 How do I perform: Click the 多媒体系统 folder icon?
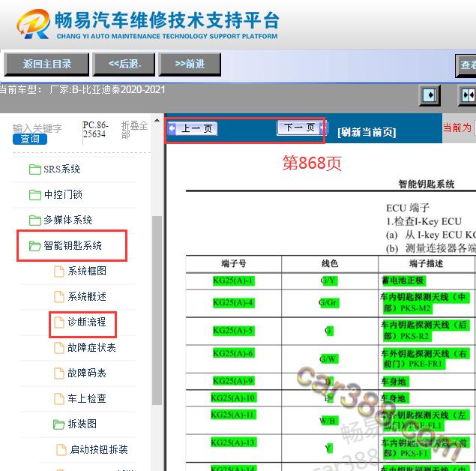click(35, 220)
